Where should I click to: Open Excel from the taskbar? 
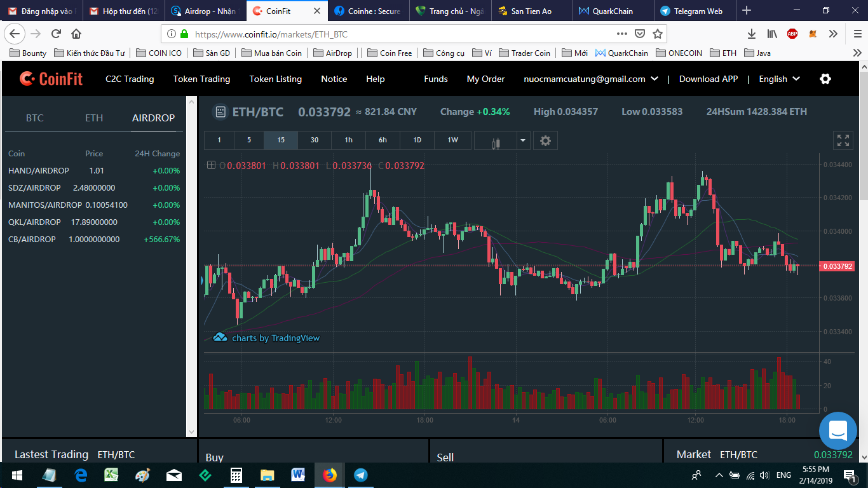coord(111,475)
